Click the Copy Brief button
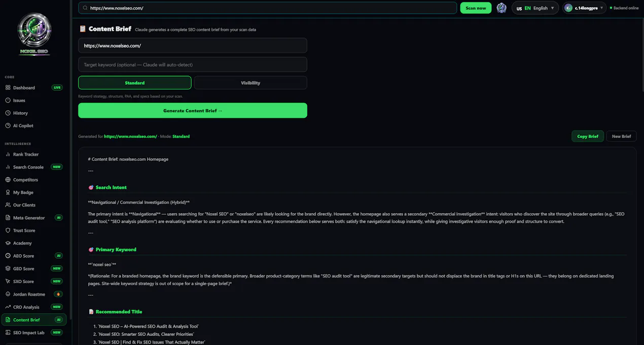 point(588,136)
